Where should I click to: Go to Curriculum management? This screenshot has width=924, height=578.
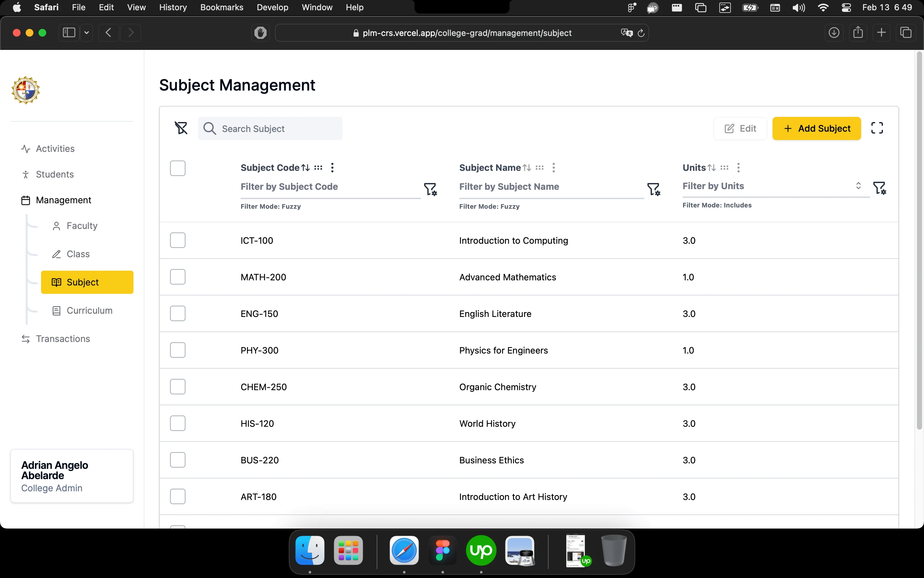[82, 311]
